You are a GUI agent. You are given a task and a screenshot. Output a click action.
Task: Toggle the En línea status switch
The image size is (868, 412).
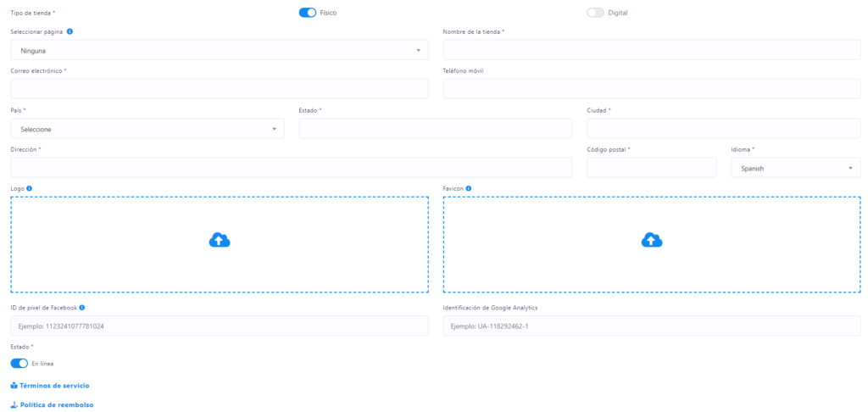pos(19,364)
